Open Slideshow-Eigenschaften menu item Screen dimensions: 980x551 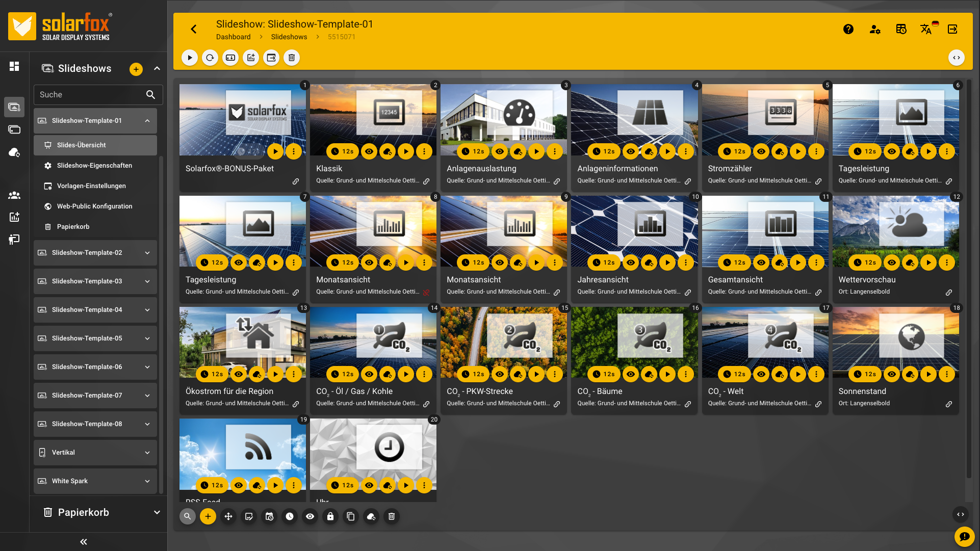tap(94, 166)
